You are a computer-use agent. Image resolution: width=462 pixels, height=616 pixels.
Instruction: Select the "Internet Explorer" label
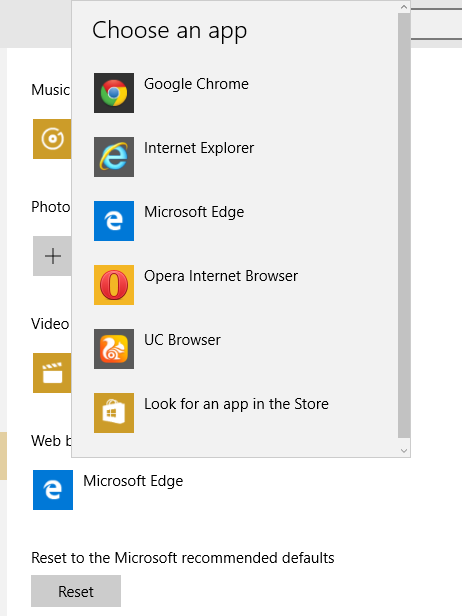click(x=199, y=148)
